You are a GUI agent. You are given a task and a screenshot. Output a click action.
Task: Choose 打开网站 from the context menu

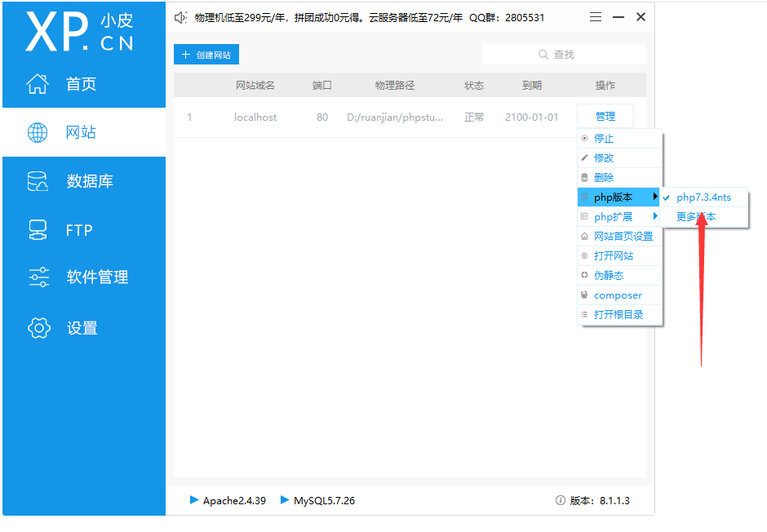click(614, 255)
